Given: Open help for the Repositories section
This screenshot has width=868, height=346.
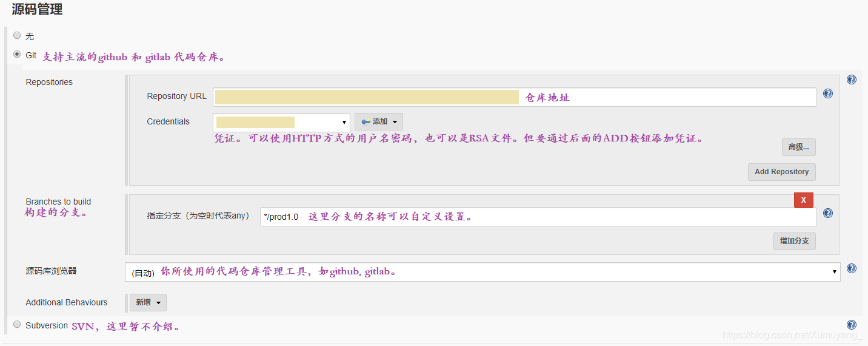Looking at the screenshot, I should click(x=852, y=80).
